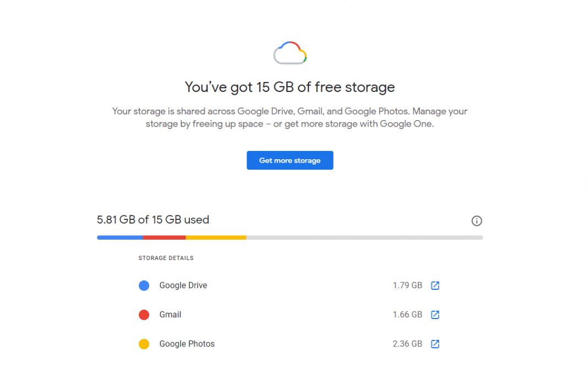
Task: Click the 1.79 GB Drive usage link
Action: pyautogui.click(x=407, y=285)
